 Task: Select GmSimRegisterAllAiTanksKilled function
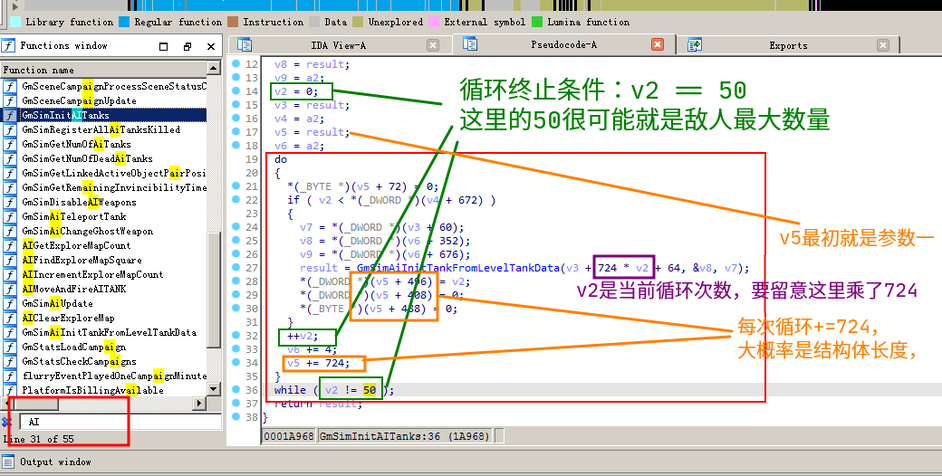pos(100,129)
